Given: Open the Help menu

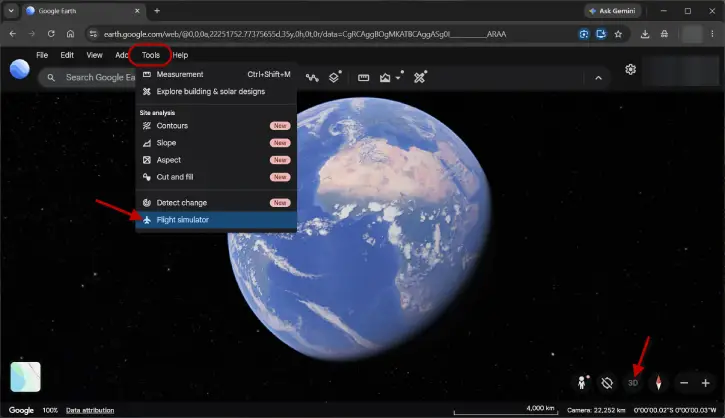Looking at the screenshot, I should click(x=180, y=55).
